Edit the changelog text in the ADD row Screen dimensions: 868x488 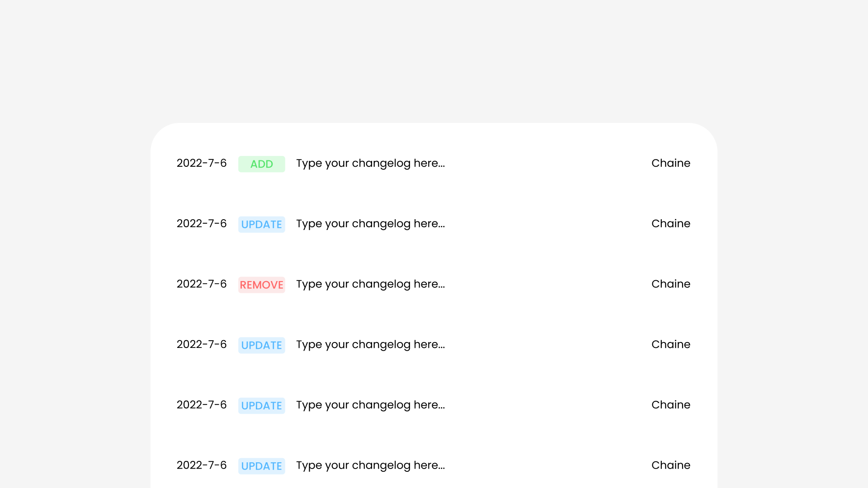(370, 164)
